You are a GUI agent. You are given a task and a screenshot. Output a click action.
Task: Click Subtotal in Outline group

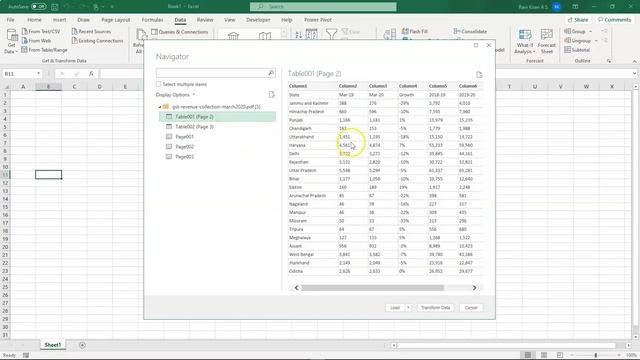[577, 50]
